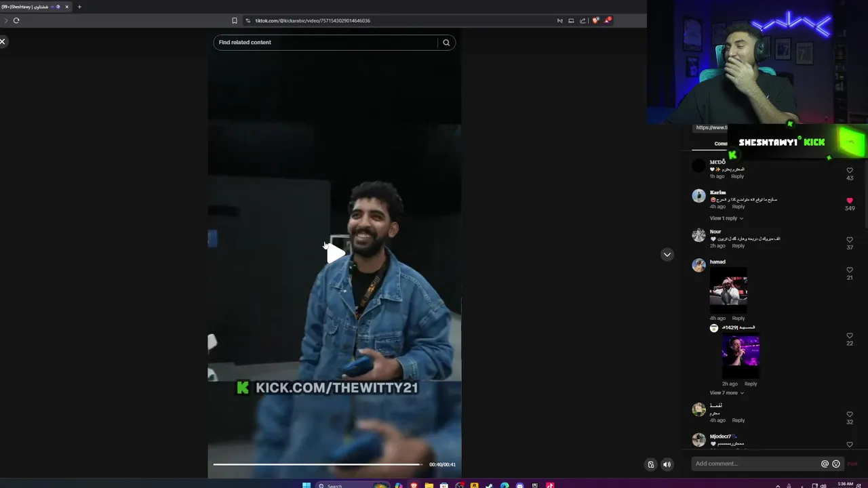Viewport: 868px width, 488px height.
Task: Click the auto-scroll icon beside volume
Action: pos(651,464)
